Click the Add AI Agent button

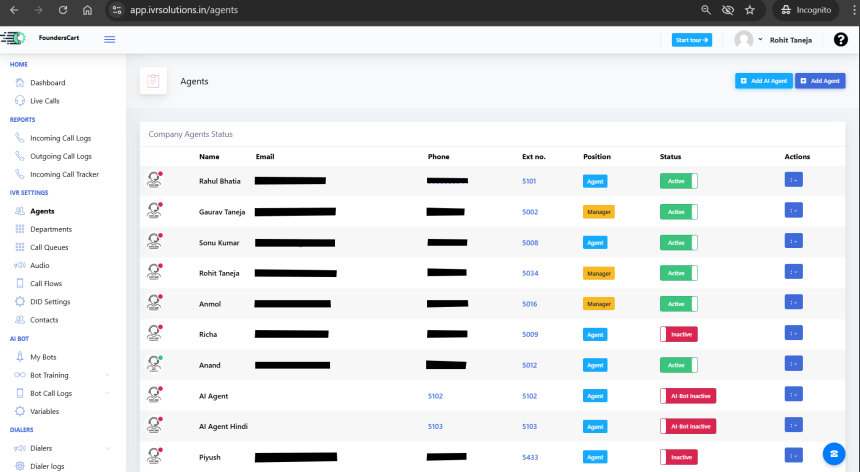763,80
